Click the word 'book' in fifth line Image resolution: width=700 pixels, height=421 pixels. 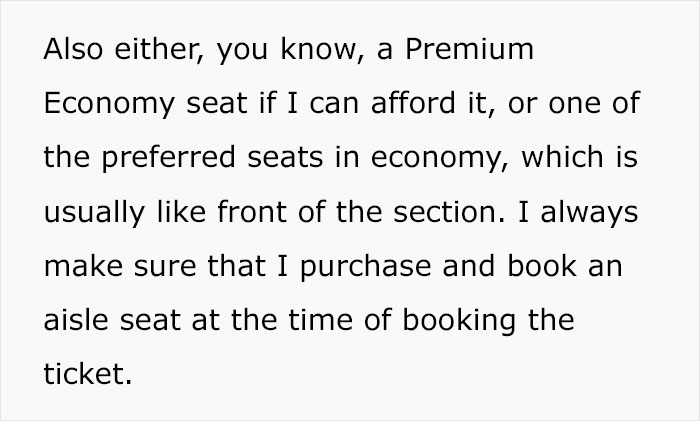542,265
